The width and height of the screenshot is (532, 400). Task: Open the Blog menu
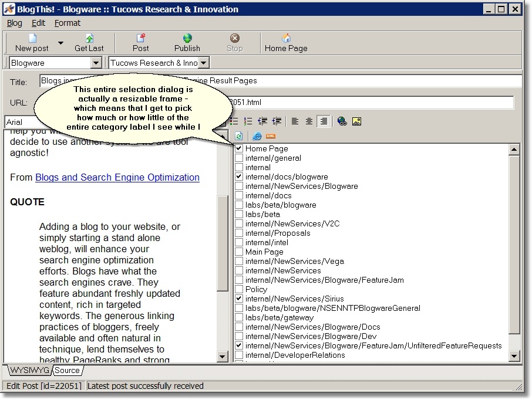click(15, 23)
